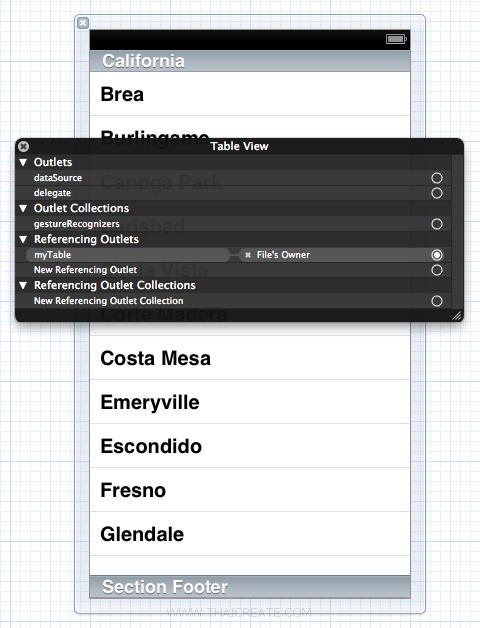480x628 pixels.
Task: Remove the File's Owner connection with x
Action: click(x=248, y=255)
